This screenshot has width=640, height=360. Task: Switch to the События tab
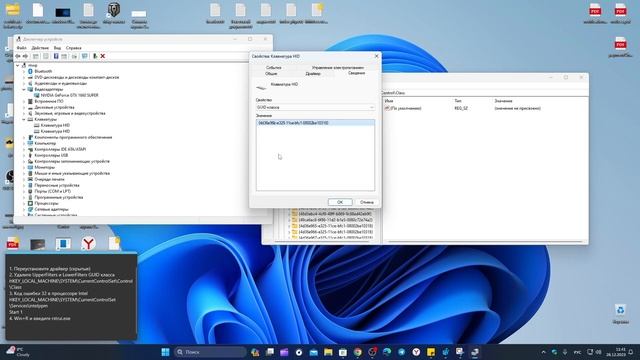pos(273,68)
